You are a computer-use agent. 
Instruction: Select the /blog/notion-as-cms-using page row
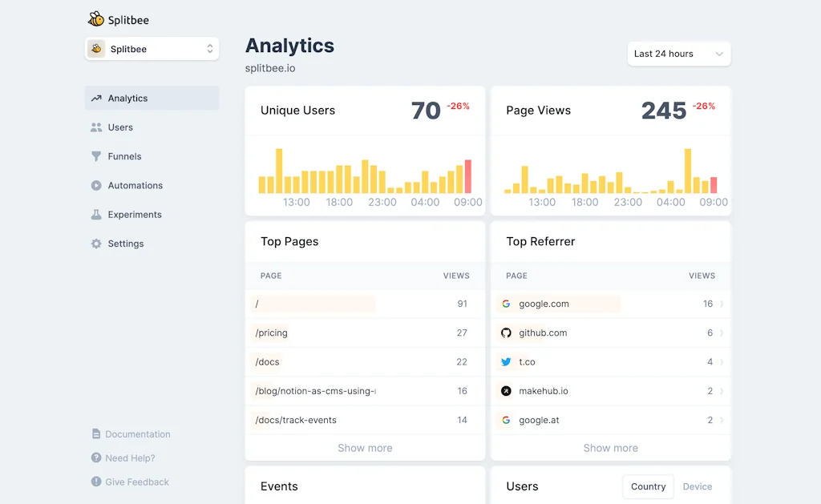[365, 391]
